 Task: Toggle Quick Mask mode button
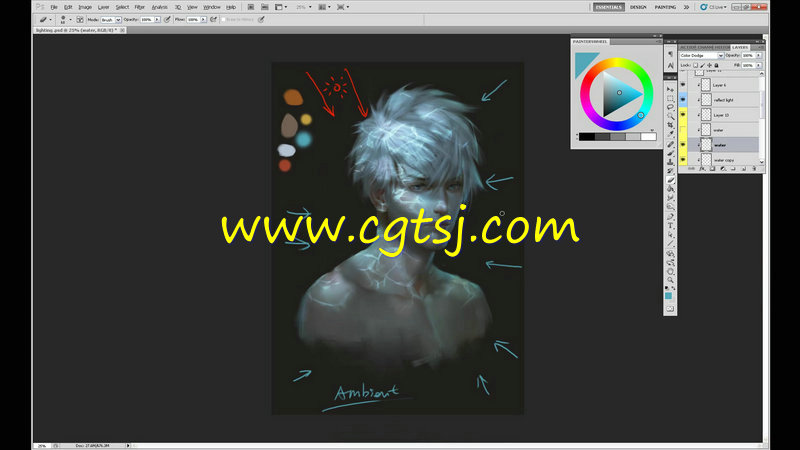pyautogui.click(x=670, y=309)
